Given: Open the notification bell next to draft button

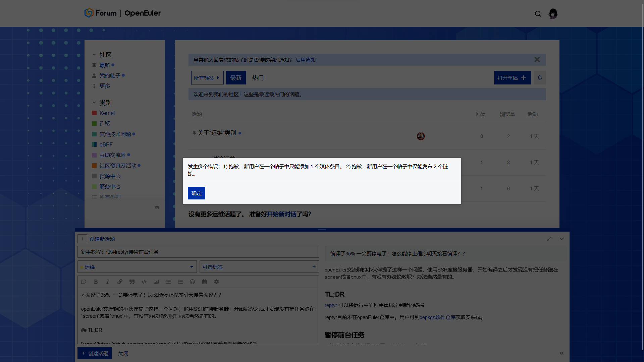Looking at the screenshot, I should pyautogui.click(x=540, y=77).
